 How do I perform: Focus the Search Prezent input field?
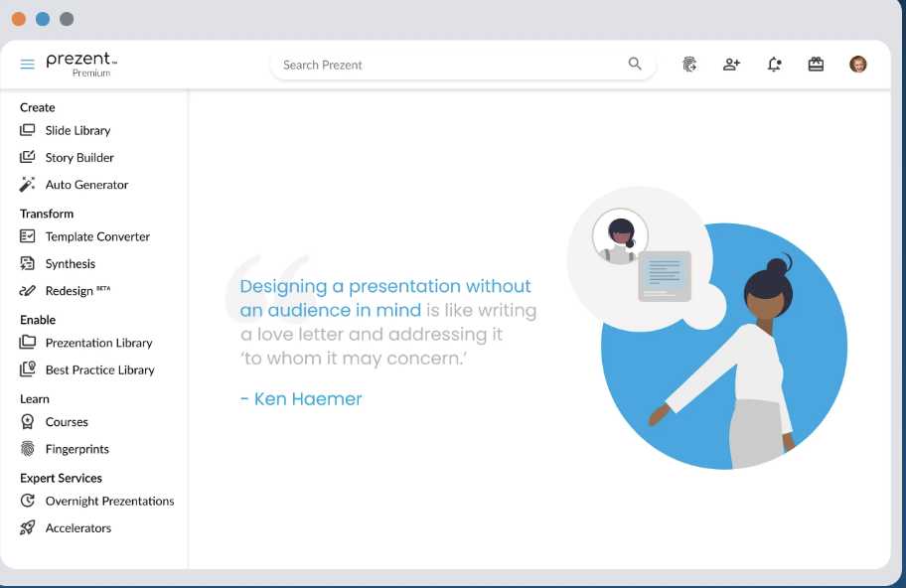tap(463, 65)
